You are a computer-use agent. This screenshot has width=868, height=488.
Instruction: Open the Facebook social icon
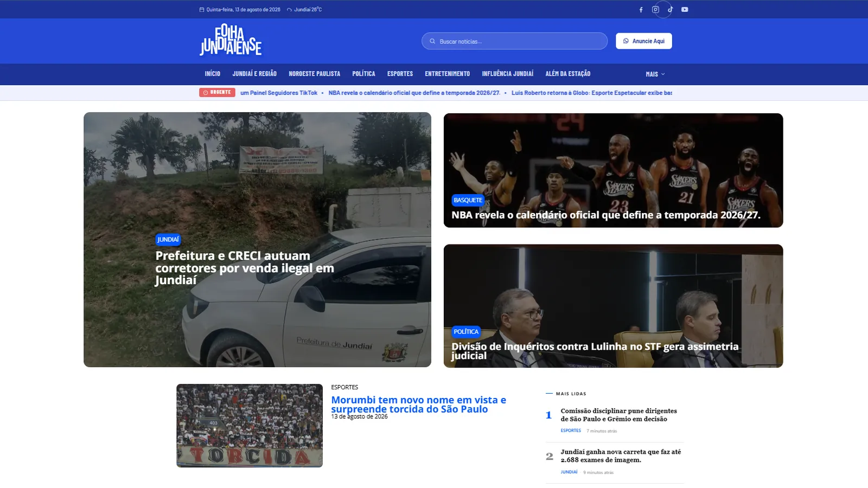point(641,10)
